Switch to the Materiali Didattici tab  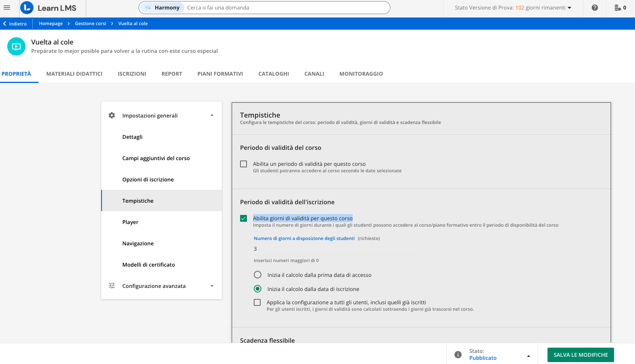pyautogui.click(x=74, y=74)
